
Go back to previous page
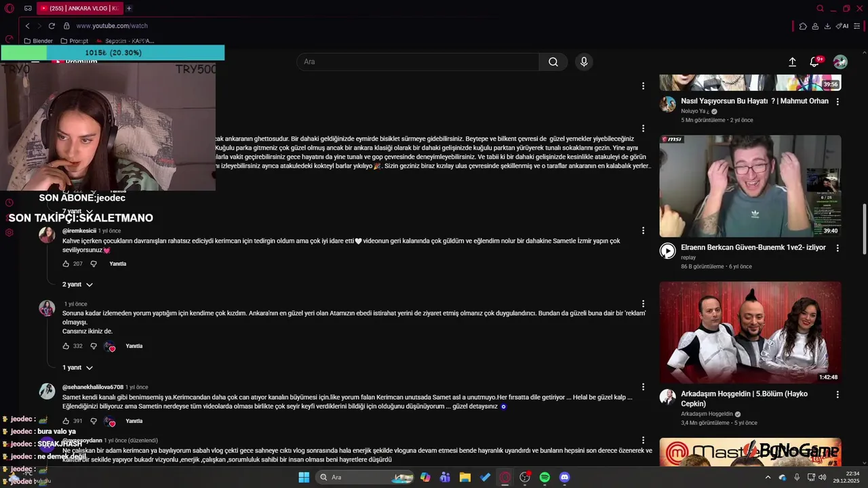click(27, 26)
